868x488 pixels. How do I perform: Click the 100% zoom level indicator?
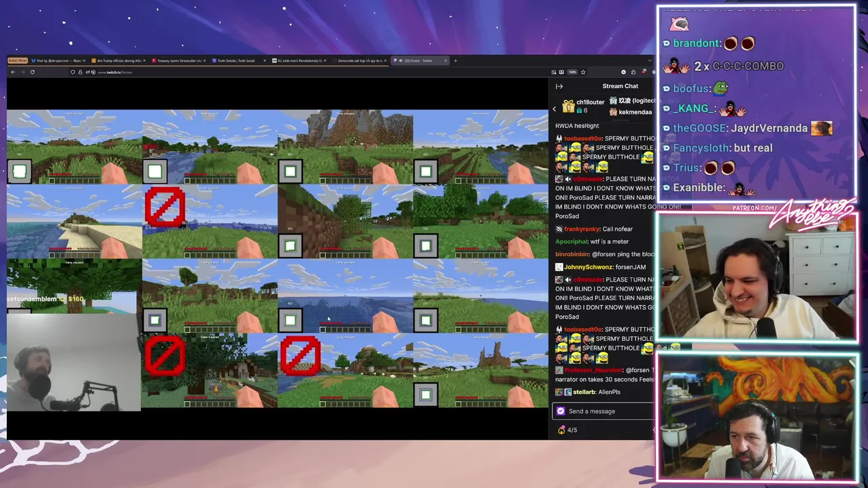[572, 72]
